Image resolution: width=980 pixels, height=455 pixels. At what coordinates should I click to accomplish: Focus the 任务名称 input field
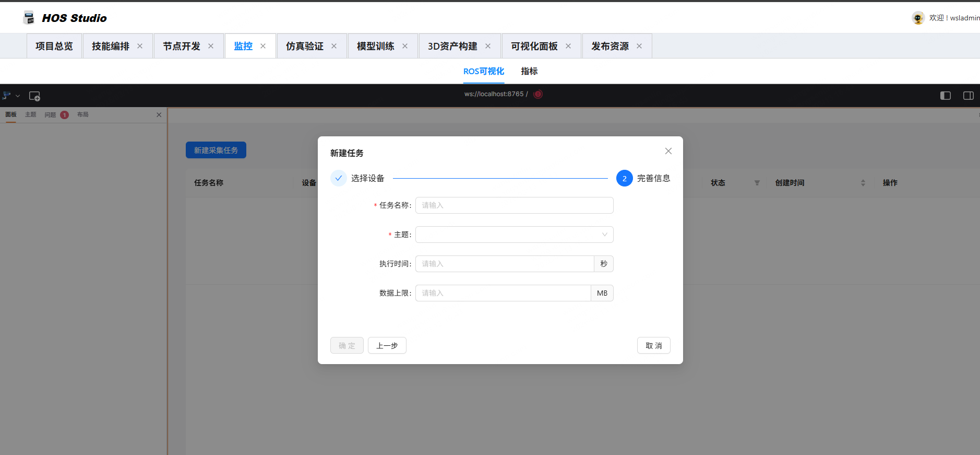[515, 205]
